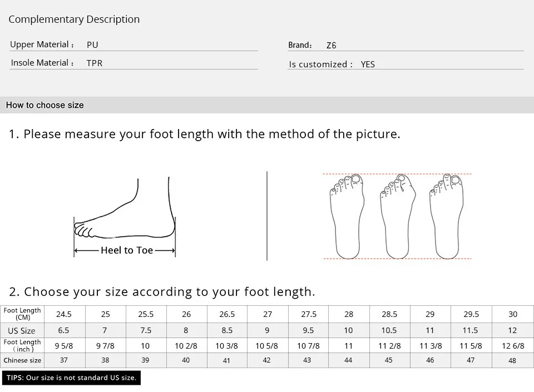Click the 'Foot Length (inch)' row header
The height and width of the screenshot is (392, 534).
point(23,345)
